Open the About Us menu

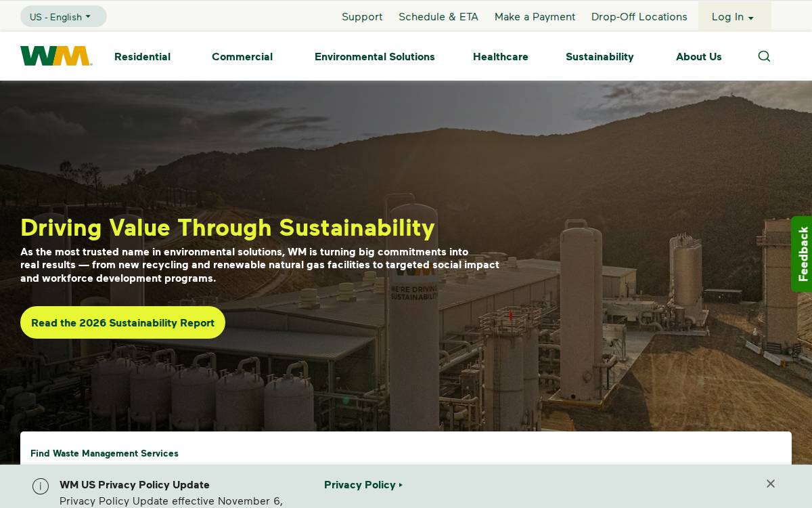(x=699, y=57)
